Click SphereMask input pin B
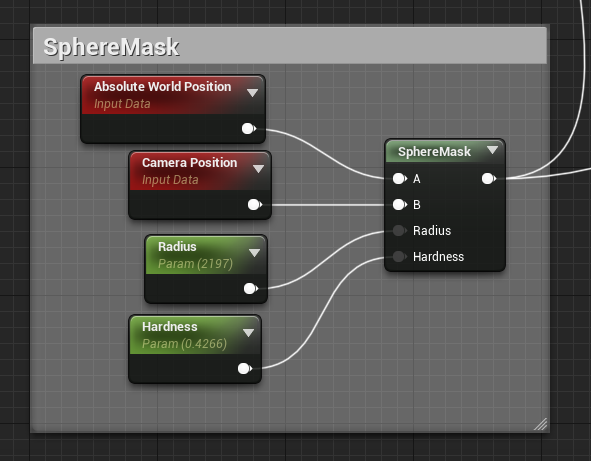Image resolution: width=591 pixels, height=461 pixels. coord(400,205)
